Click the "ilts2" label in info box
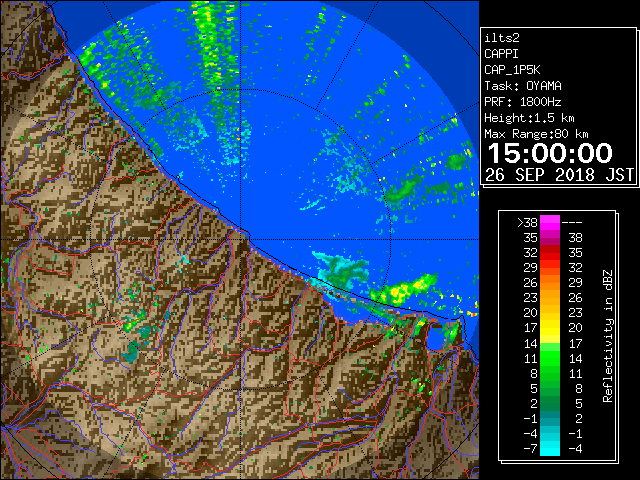This screenshot has height=480, width=640. tap(502, 38)
